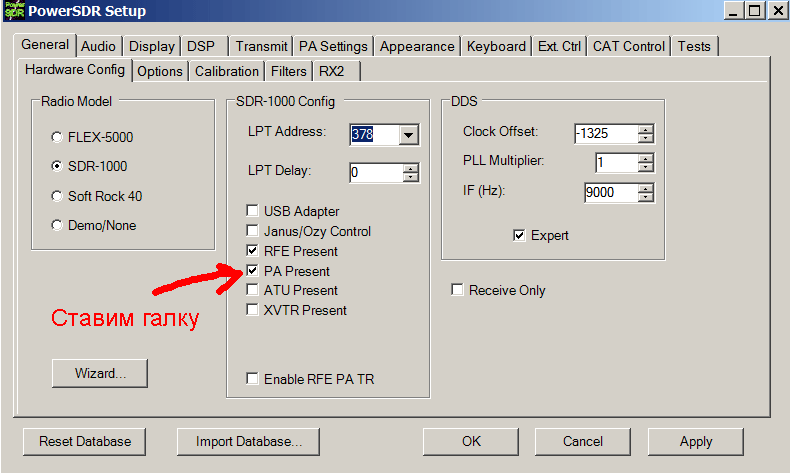Open the Calibration sub-tab
The height and width of the screenshot is (473, 790).
pyautogui.click(x=226, y=71)
